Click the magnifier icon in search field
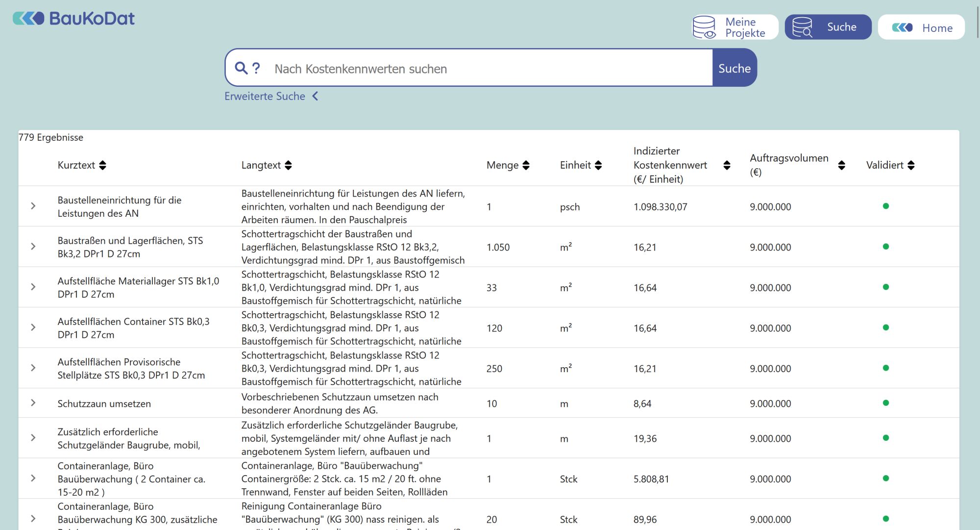Screen dimensions: 980x530 241,68
